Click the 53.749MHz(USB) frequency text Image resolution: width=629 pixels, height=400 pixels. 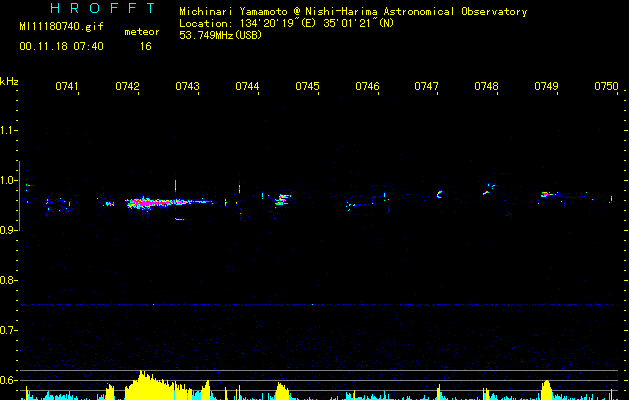click(x=221, y=35)
